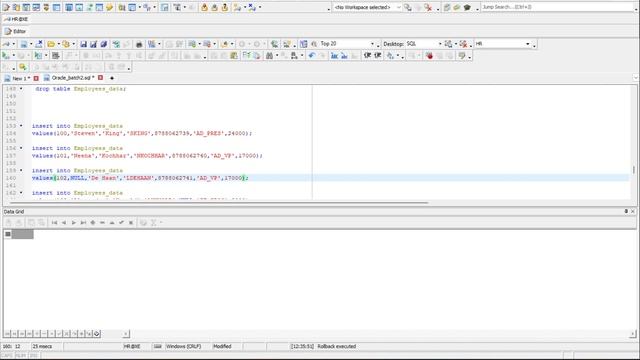The width and height of the screenshot is (640, 360).
Task: Click the yellow key icon in top toolbar
Action: pos(109,7)
